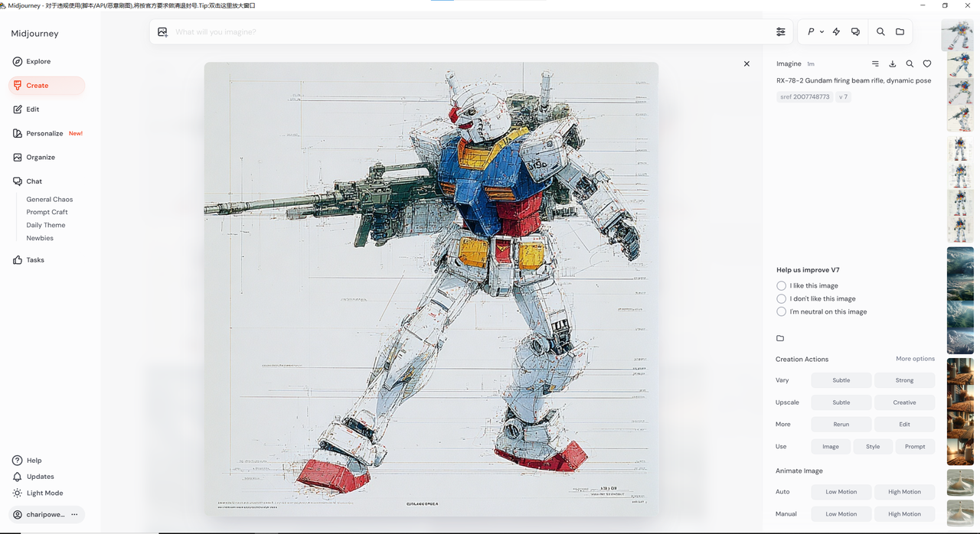Click the 'Imagine' job type label

tap(789, 64)
